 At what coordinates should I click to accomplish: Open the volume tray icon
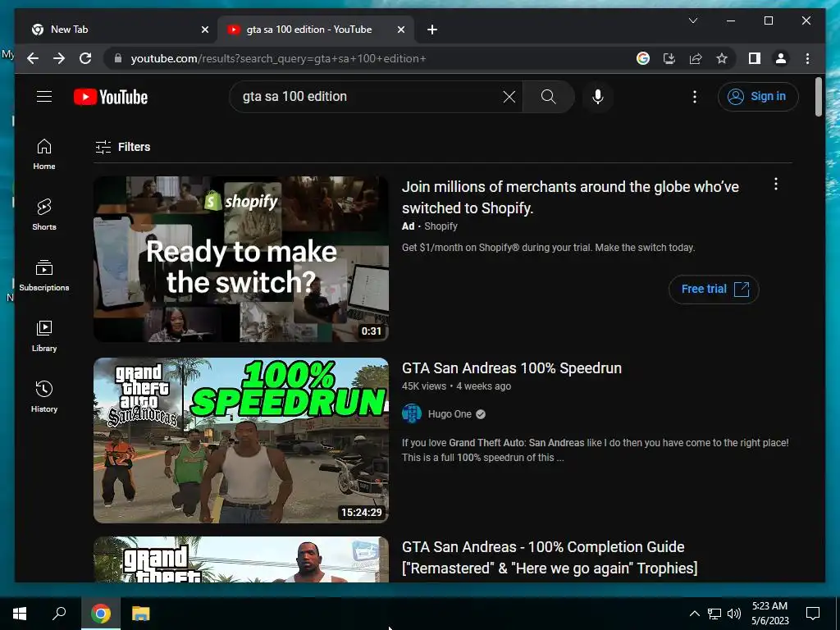pyautogui.click(x=734, y=614)
